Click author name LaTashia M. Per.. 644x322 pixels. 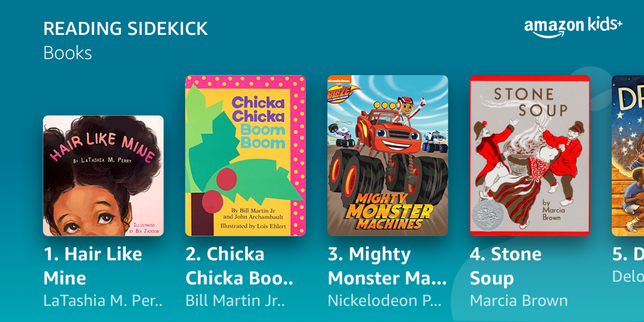click(x=103, y=300)
